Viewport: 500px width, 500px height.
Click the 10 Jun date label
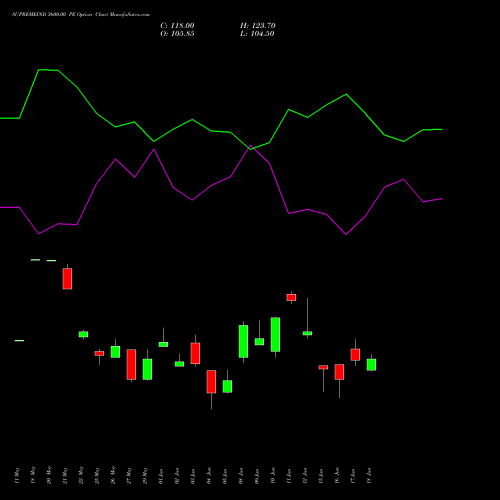[273, 475]
